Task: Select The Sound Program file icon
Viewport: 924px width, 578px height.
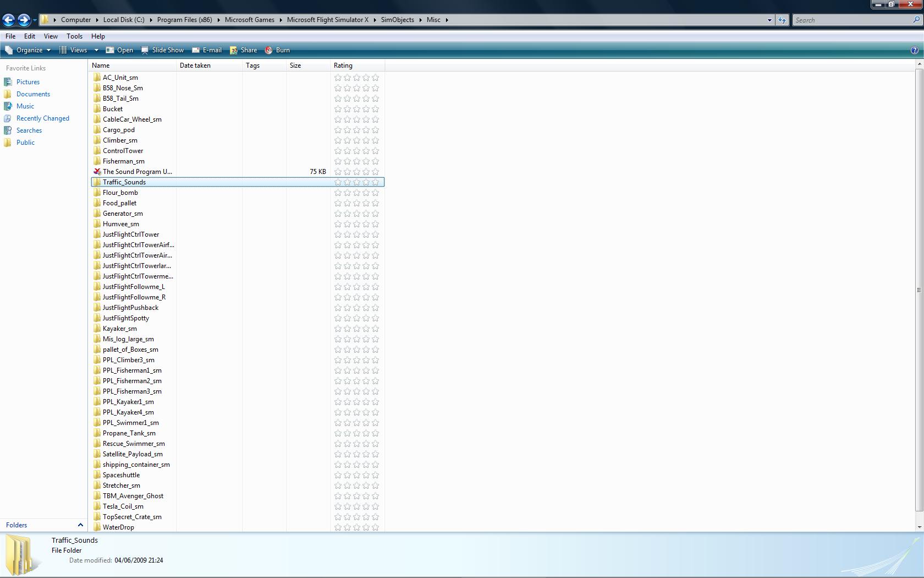Action: pos(97,172)
